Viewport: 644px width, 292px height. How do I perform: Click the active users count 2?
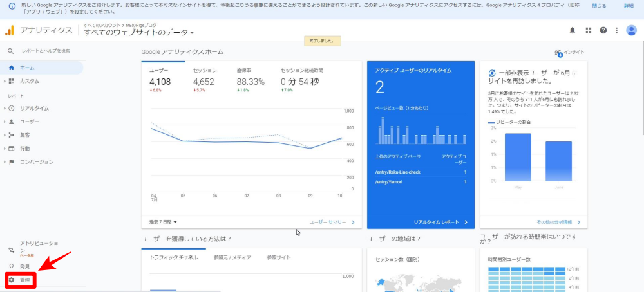click(x=379, y=87)
